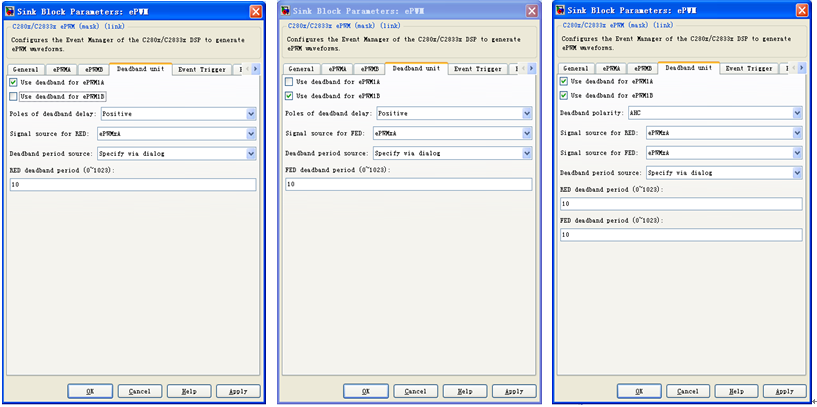Open Deadband polarity dropdown showing AHC
Screen dimensions: 817x407
(x=719, y=113)
